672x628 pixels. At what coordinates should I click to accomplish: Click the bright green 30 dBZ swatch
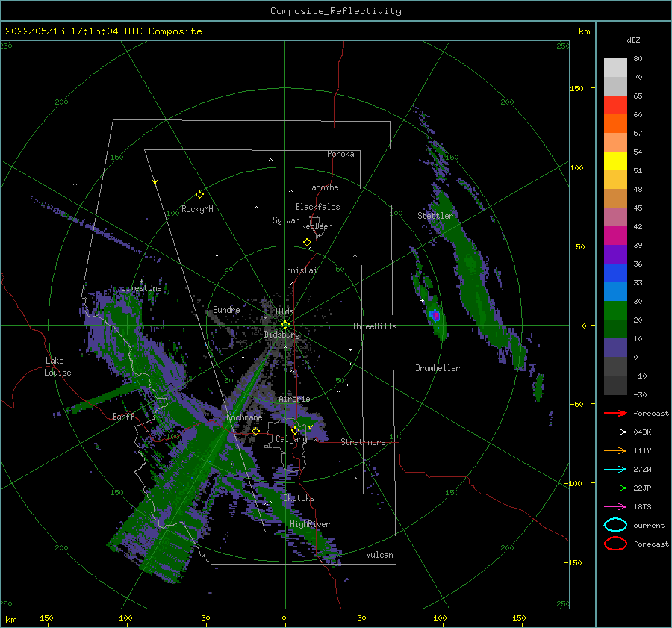pyautogui.click(x=615, y=310)
